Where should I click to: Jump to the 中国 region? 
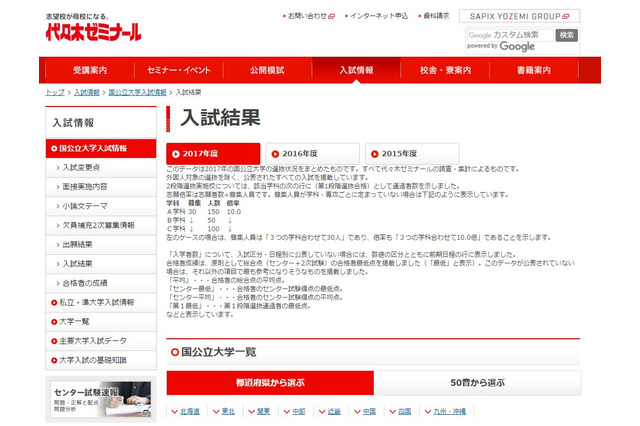pyautogui.click(x=369, y=411)
